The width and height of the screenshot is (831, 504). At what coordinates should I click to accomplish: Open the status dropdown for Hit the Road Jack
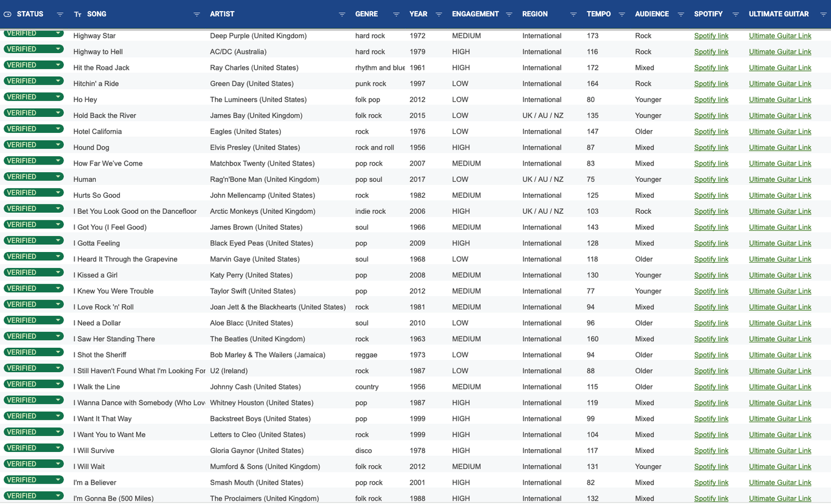[x=58, y=65]
